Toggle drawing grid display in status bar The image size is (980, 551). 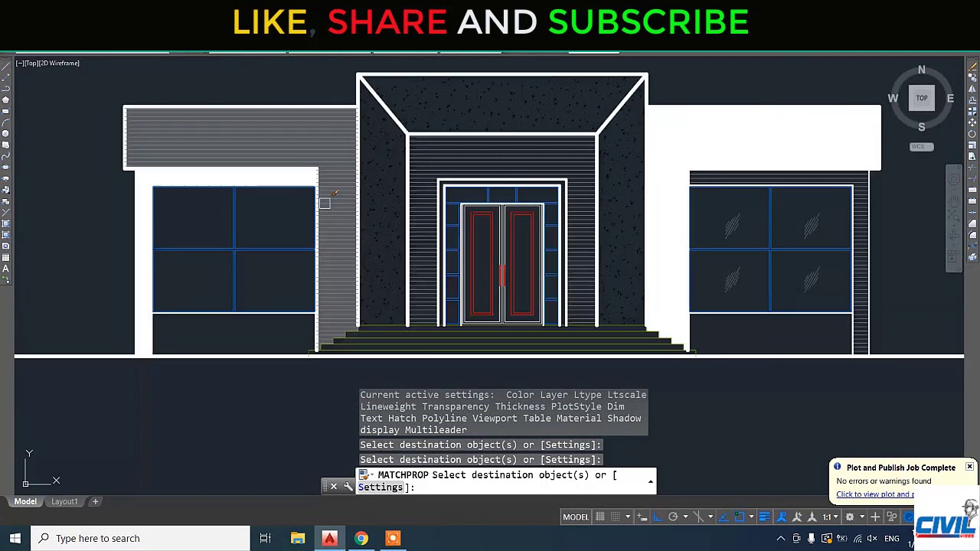coord(600,517)
